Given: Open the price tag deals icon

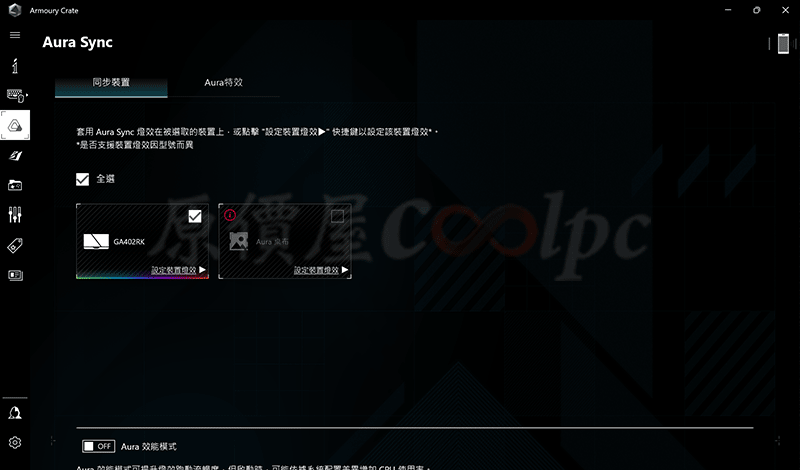Looking at the screenshot, I should tap(15, 245).
